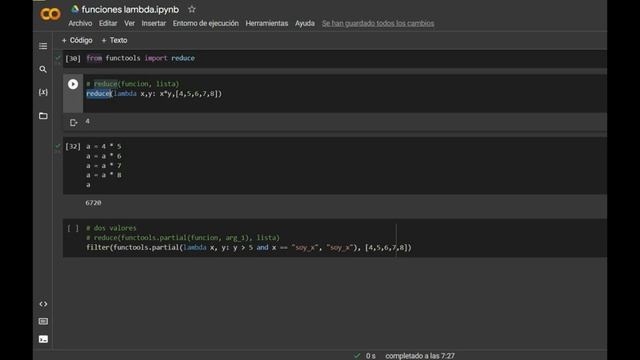
Task: Open the search and replace panel
Action: (43, 69)
